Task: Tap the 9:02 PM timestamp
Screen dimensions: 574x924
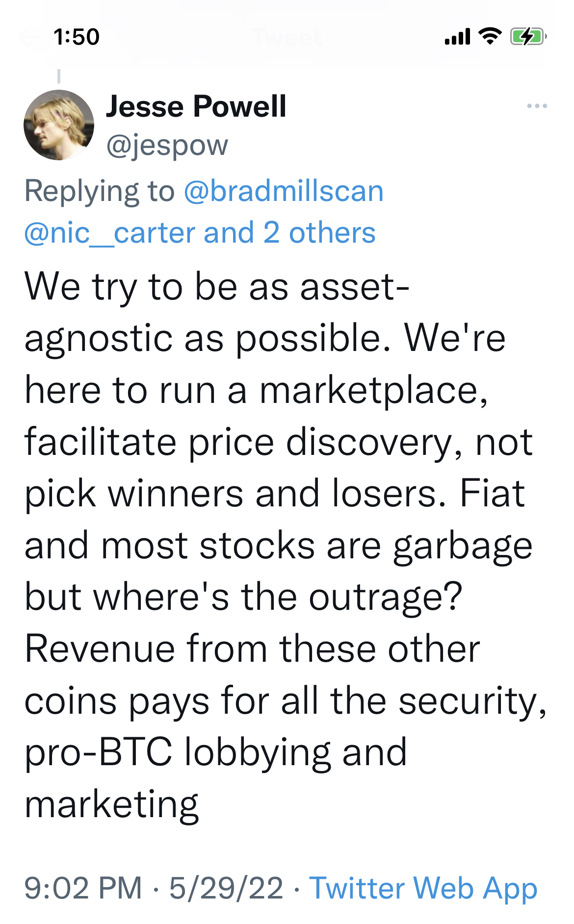Action: tap(83, 888)
